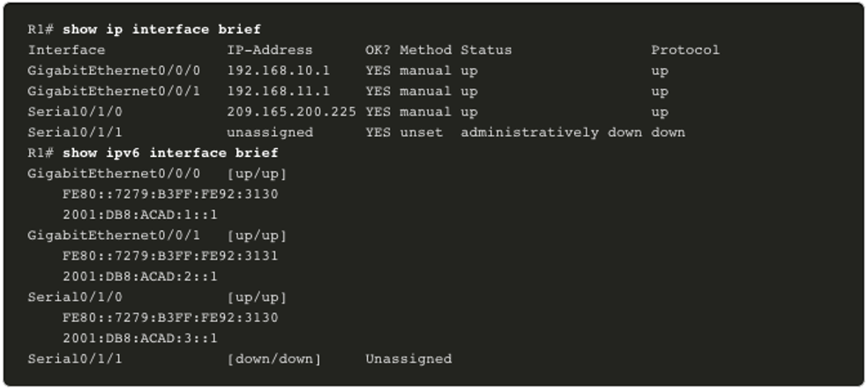Viewport: 868px width, 390px height.
Task: Click the 'administratively down' status text
Action: click(x=551, y=132)
